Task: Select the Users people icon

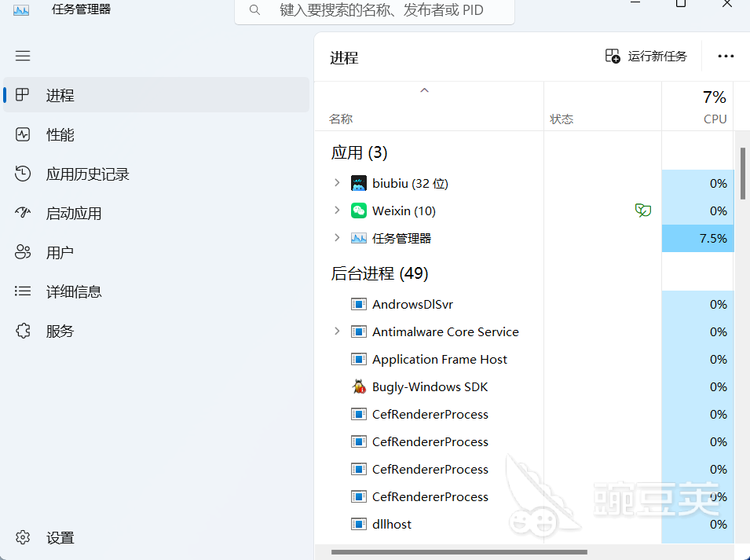Action: pyautogui.click(x=23, y=252)
